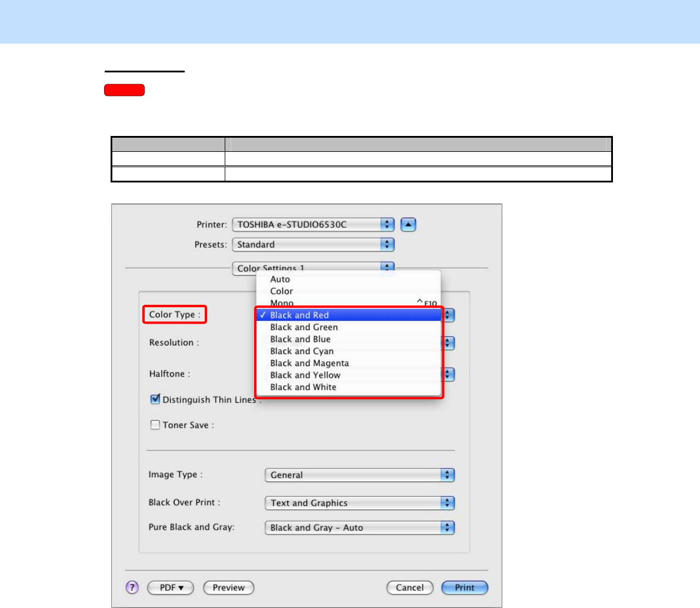Select Black and Magenta menu option
The height and width of the screenshot is (608, 700).
(x=348, y=363)
